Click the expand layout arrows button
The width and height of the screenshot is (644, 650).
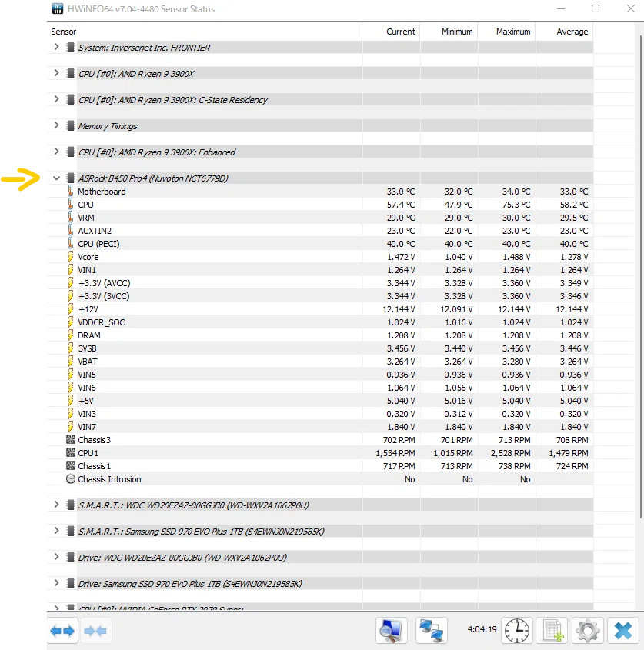pyautogui.click(x=62, y=631)
